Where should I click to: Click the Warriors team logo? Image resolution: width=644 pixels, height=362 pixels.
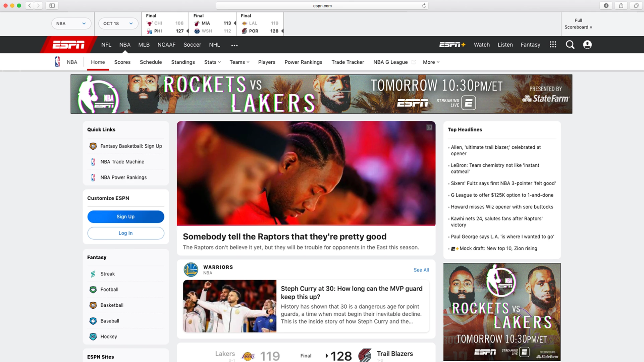(x=191, y=269)
